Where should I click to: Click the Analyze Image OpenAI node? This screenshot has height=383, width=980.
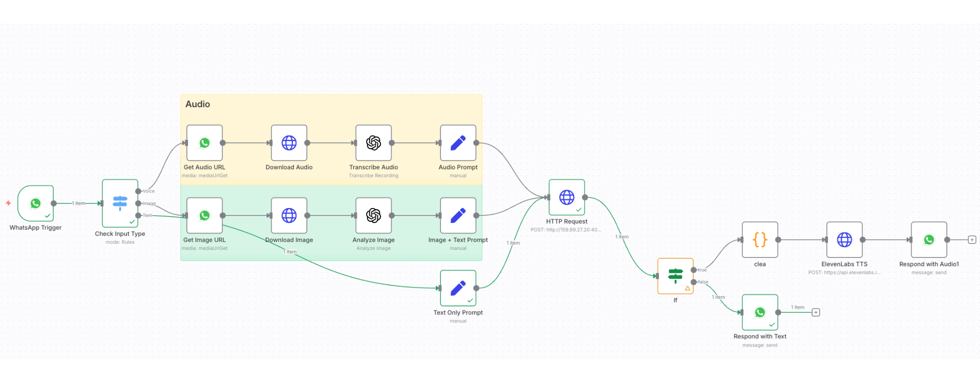point(373,215)
